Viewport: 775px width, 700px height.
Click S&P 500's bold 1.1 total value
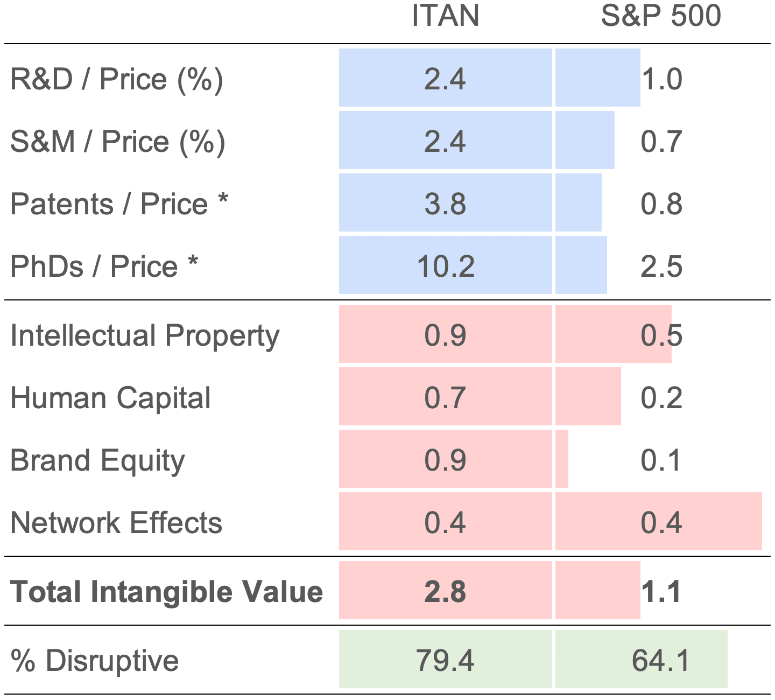[661, 591]
